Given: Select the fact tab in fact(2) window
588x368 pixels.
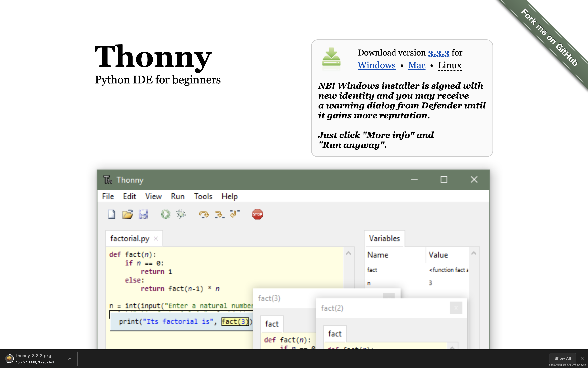Looking at the screenshot, I should [335, 334].
